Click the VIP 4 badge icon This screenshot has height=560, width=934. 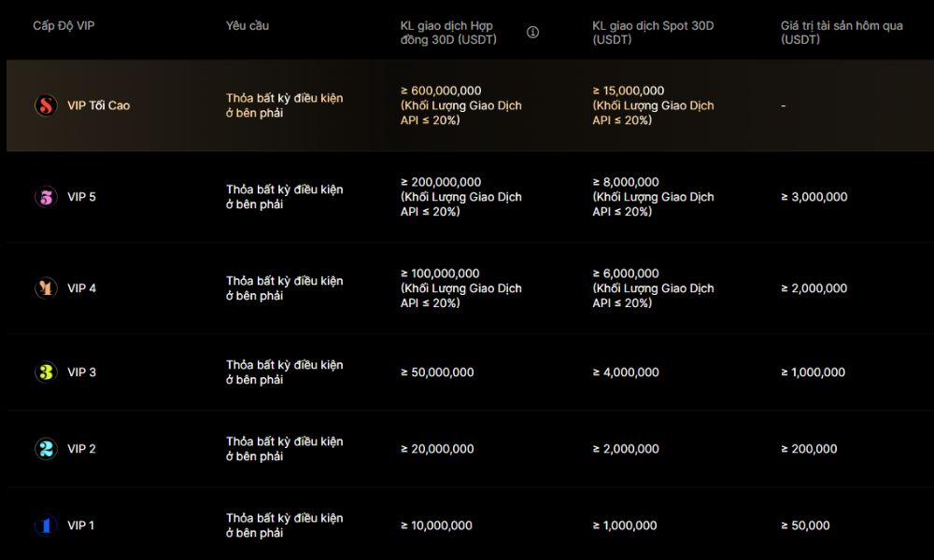(46, 288)
